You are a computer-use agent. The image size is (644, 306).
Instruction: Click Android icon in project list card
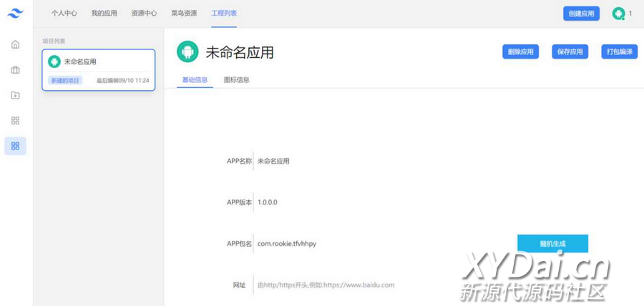tap(54, 61)
